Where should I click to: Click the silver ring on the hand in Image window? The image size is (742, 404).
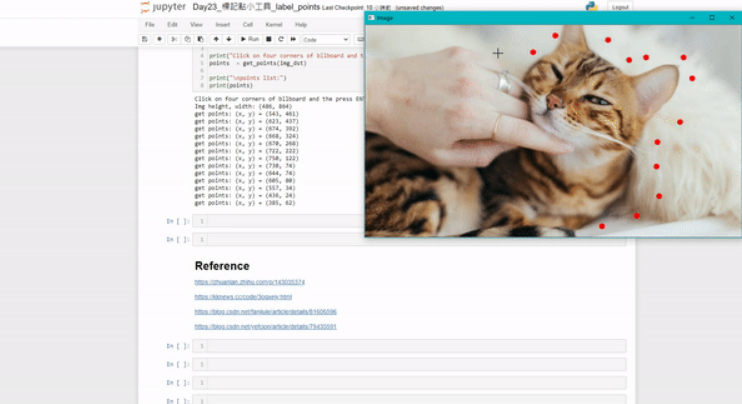504,83
